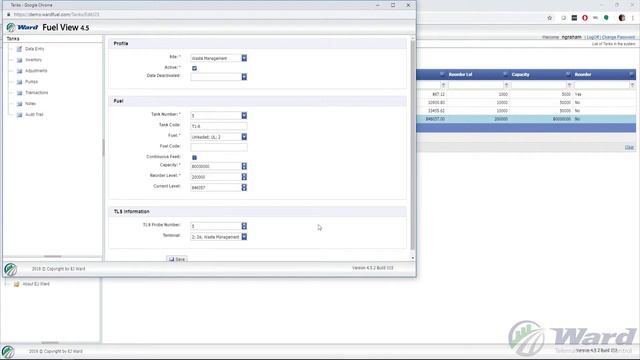The image size is (640, 360).
Task: Click the Reorder Level value field
Action: [216, 177]
